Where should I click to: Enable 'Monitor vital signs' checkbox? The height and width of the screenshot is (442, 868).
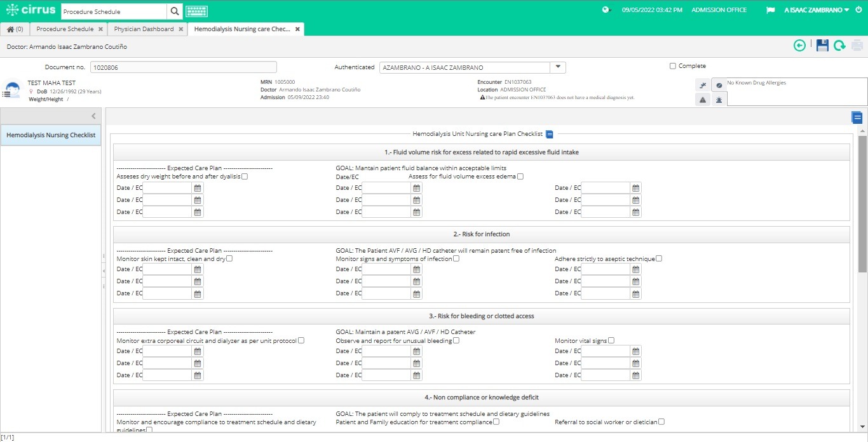[611, 340]
